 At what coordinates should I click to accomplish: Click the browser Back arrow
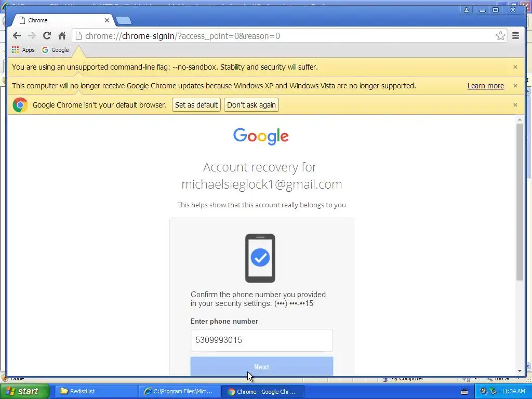coord(17,36)
